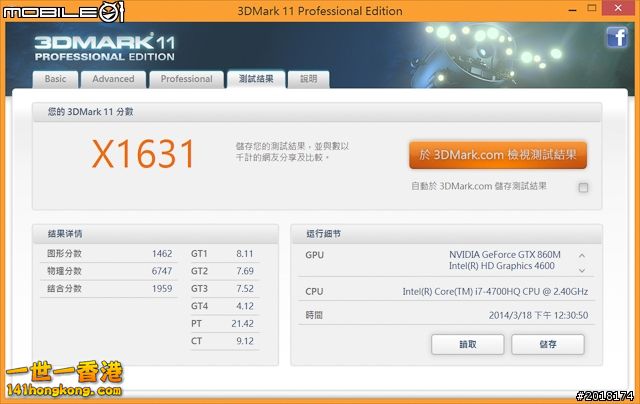This screenshot has width=640, height=404.
Task: Click the 儲存 save button
Action: (548, 344)
